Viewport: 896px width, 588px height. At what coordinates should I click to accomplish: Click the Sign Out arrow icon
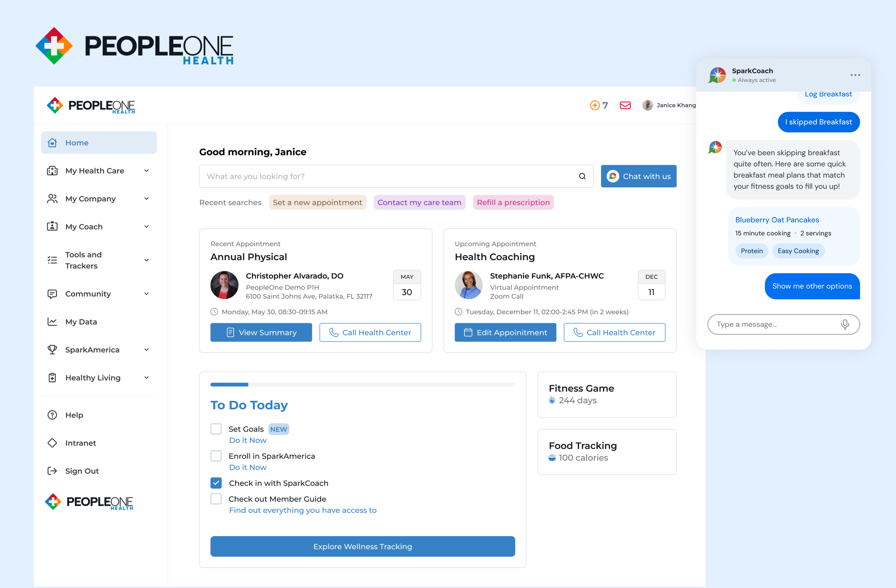click(52, 471)
